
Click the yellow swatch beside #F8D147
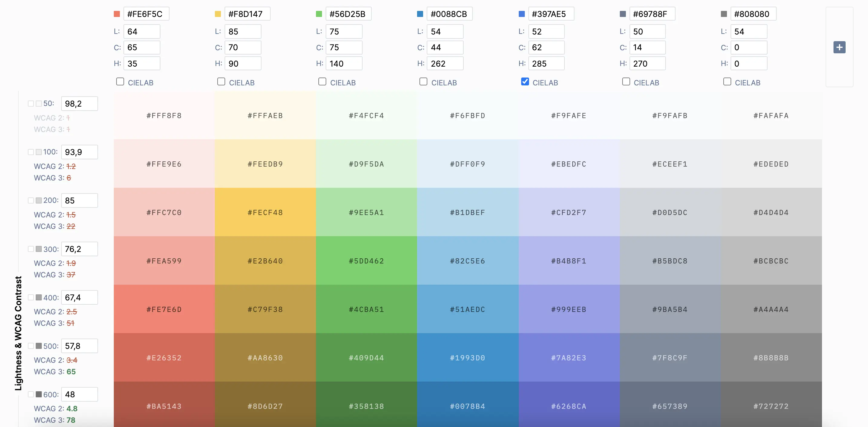coord(218,14)
